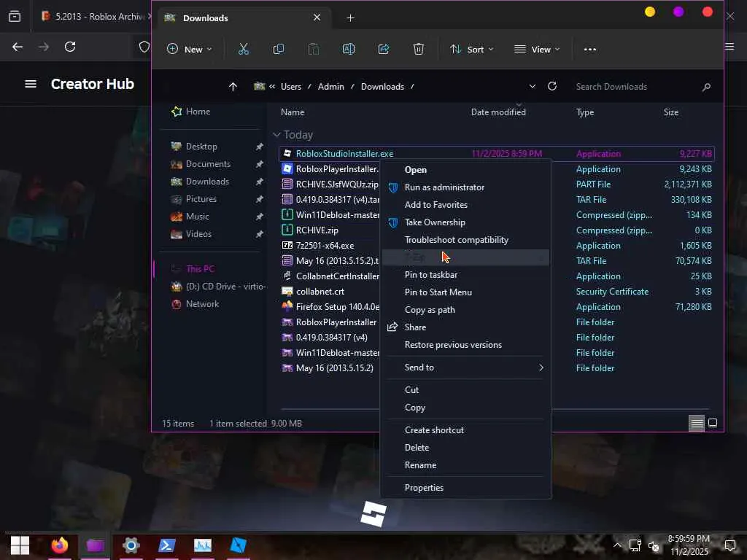Viewport: 747px width, 560px height.
Task: Open the Creator Hub hamburger menu
Action: pos(31,84)
